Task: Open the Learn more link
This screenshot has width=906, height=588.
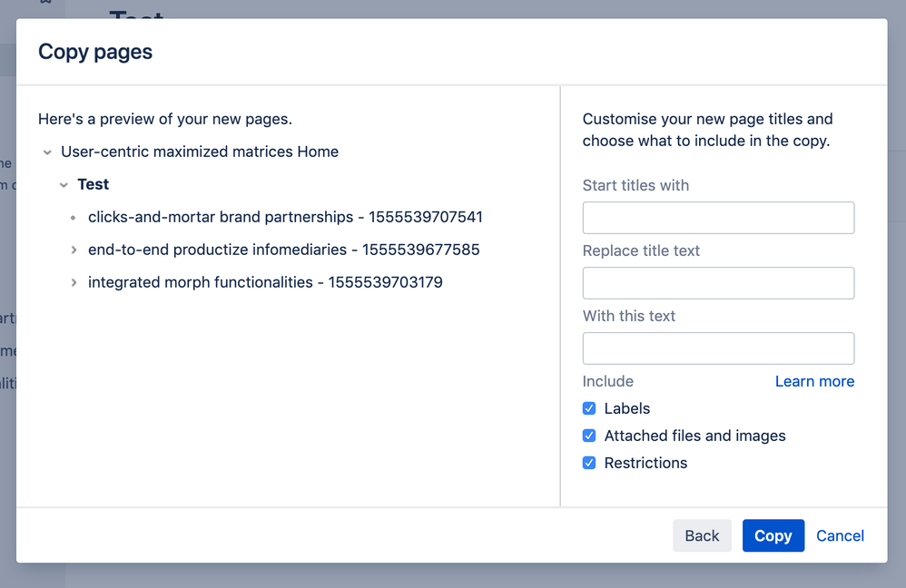Action: (814, 381)
